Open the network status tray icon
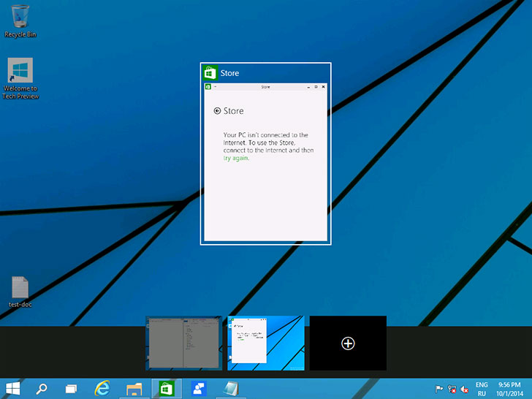Viewport: 532px width, 399px height. click(452, 389)
